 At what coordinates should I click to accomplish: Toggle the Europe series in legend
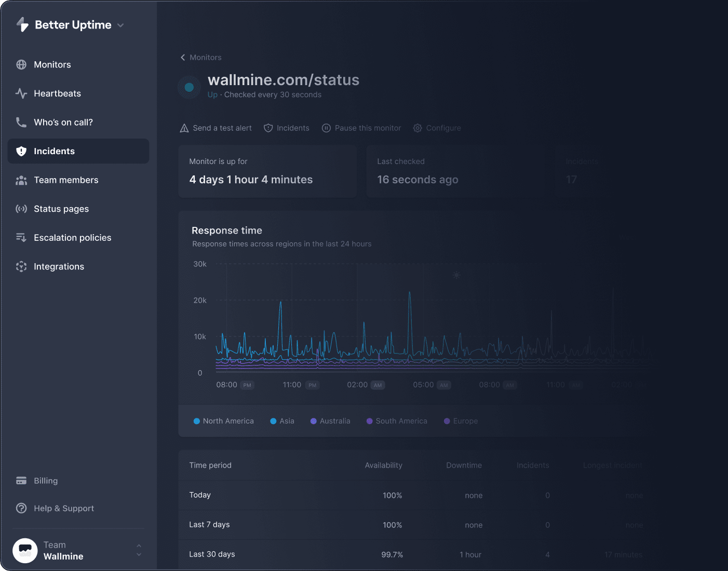point(461,421)
